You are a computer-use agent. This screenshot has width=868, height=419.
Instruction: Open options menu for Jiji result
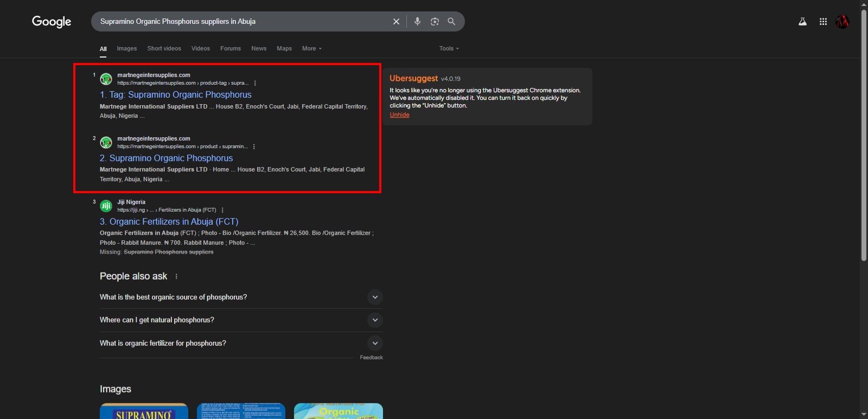[222, 210]
